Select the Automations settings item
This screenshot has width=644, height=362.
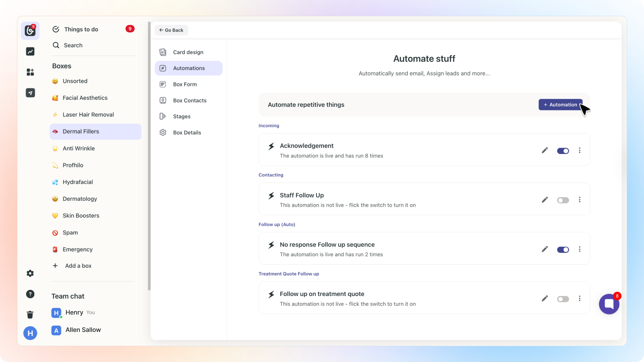(x=189, y=68)
